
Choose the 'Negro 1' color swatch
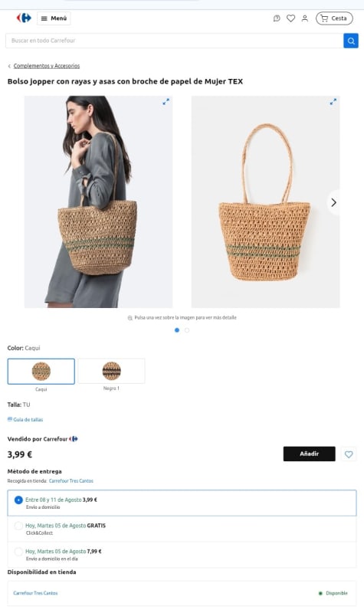(x=111, y=371)
